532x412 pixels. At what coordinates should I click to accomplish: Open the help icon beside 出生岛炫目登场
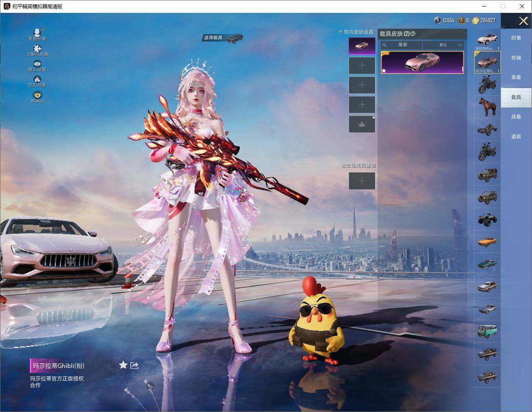click(x=336, y=165)
